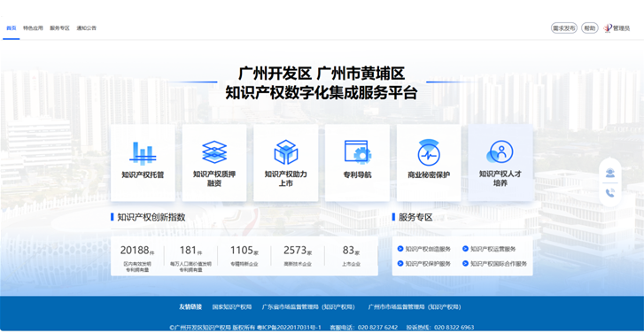Open the 服务专区 nav tab
This screenshot has height=333, width=644.
coord(59,28)
